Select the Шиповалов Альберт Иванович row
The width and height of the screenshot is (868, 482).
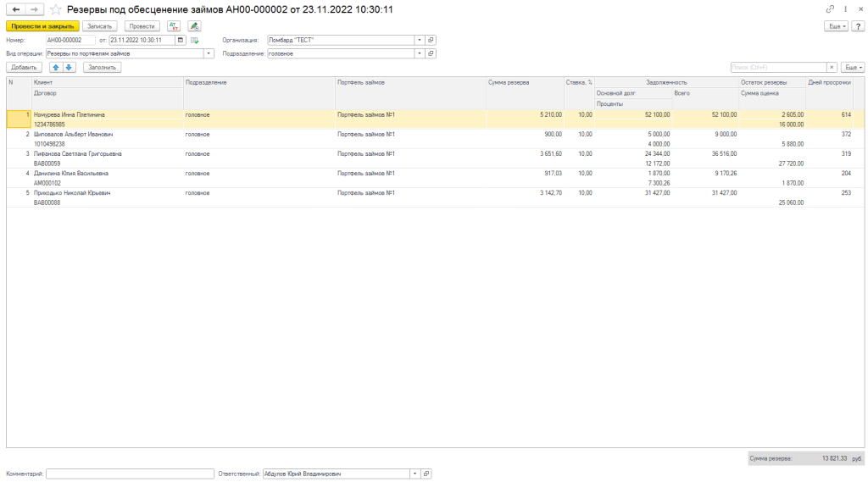tap(73, 134)
